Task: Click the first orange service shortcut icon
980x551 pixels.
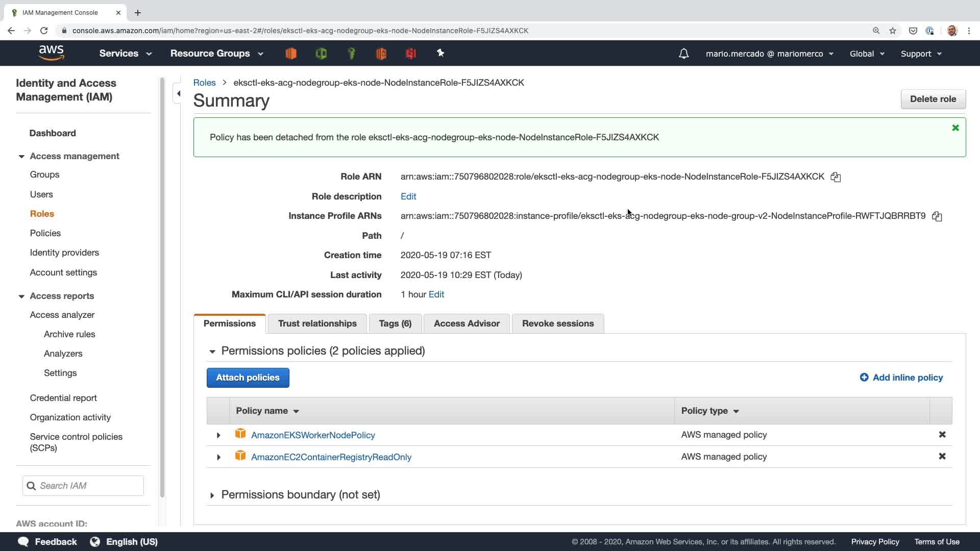Action: click(291, 54)
